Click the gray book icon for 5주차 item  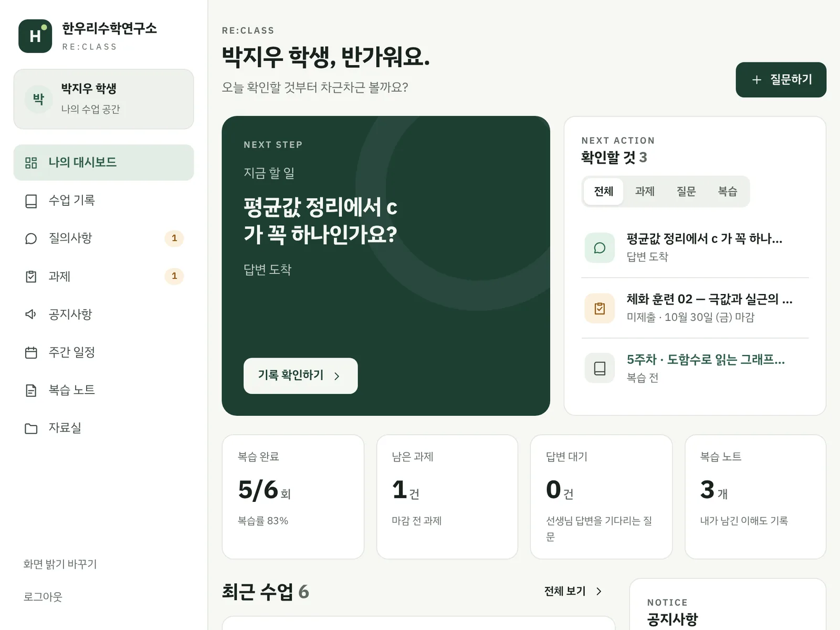600,368
